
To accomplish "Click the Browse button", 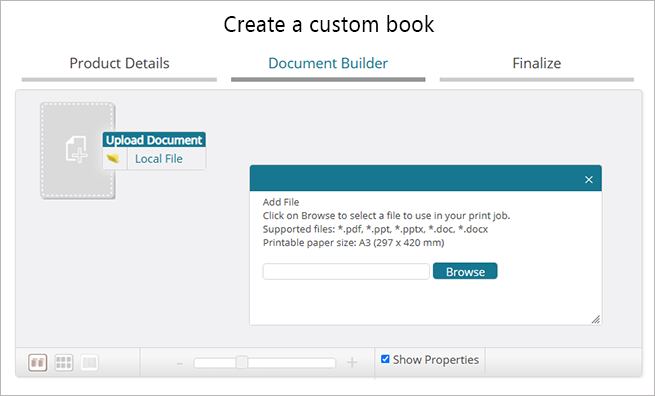I will pyautogui.click(x=465, y=271).
